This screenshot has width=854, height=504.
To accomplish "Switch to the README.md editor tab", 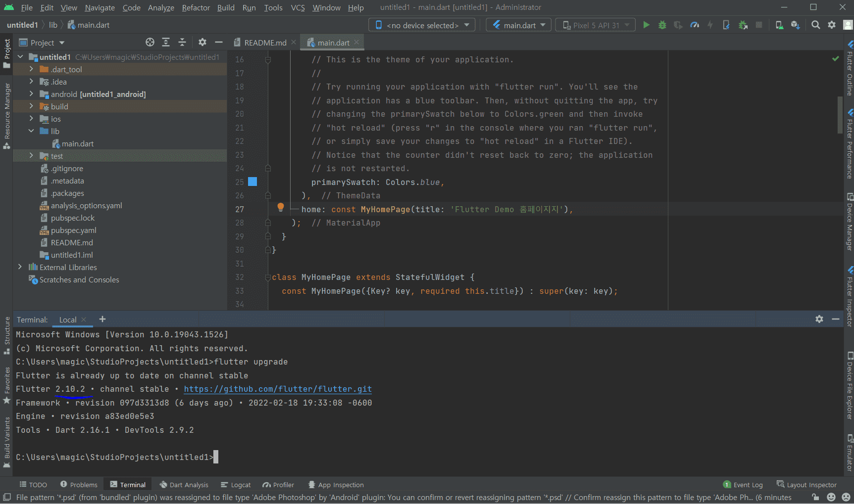I will tap(265, 43).
